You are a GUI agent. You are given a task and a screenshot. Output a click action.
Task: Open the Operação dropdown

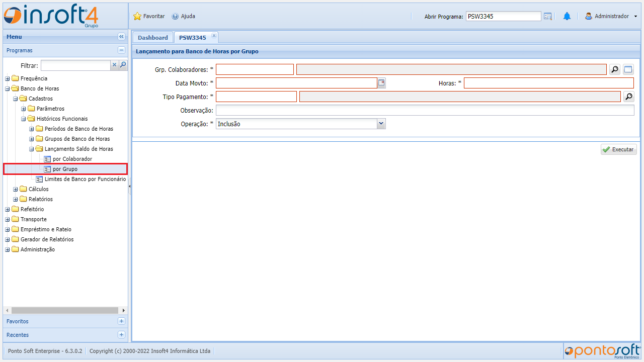point(381,124)
